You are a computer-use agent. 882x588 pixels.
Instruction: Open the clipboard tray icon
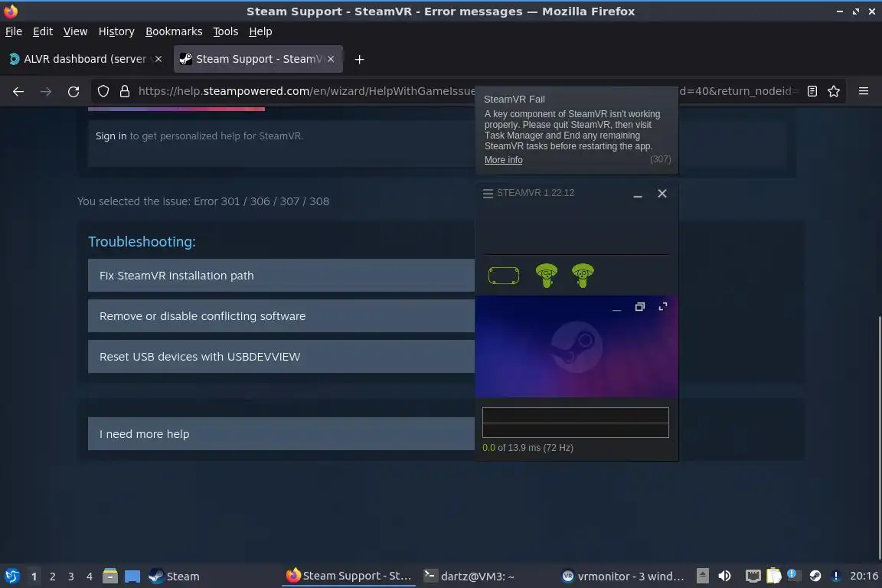pos(773,576)
